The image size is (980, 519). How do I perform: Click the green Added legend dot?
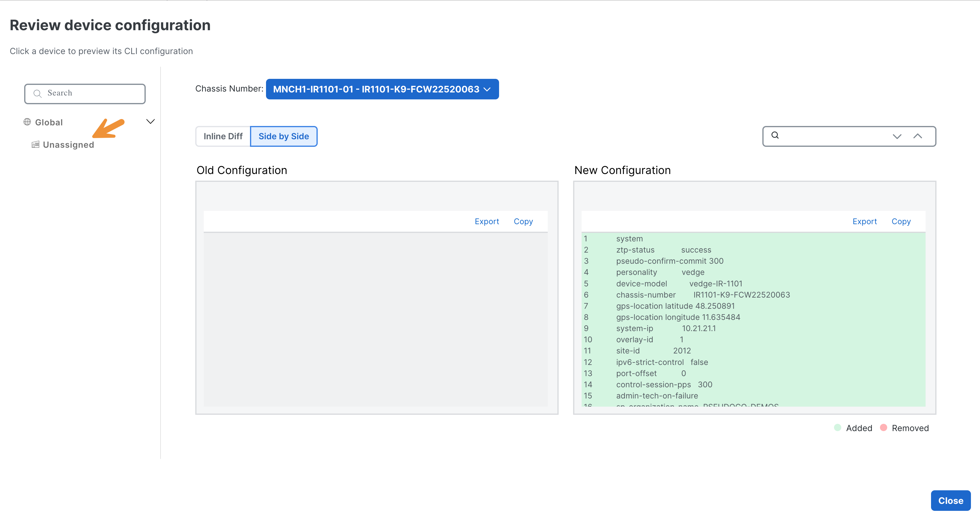tap(837, 427)
